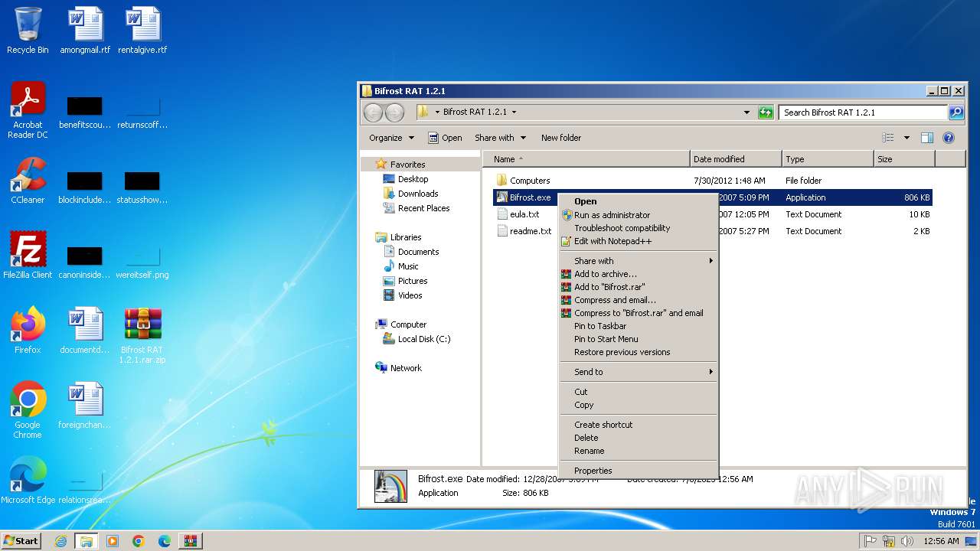The width and height of the screenshot is (980, 551).
Task: Click New folder in the toolbar
Action: [x=561, y=138]
